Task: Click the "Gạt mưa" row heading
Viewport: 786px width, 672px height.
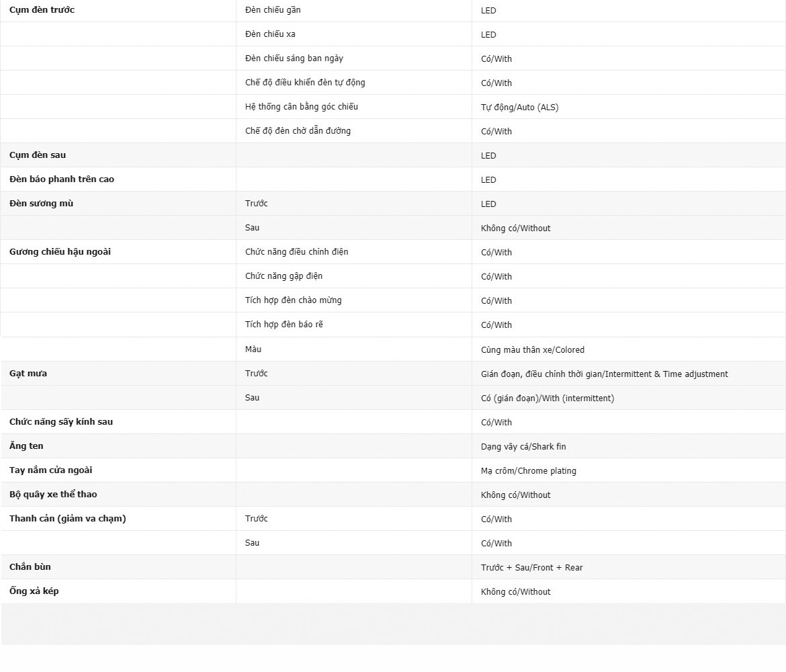Action: 28,374
